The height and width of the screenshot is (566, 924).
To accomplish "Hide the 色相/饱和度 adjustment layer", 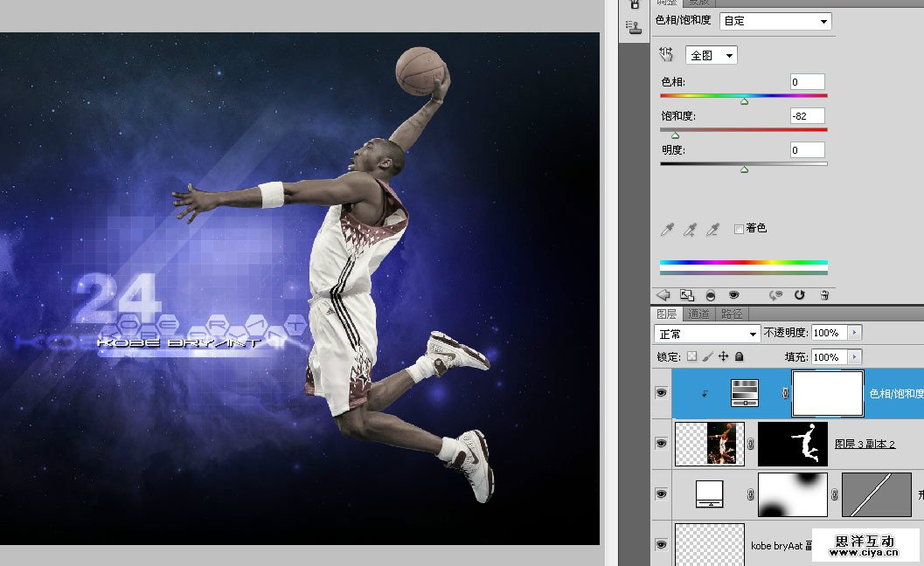I will pos(662,393).
